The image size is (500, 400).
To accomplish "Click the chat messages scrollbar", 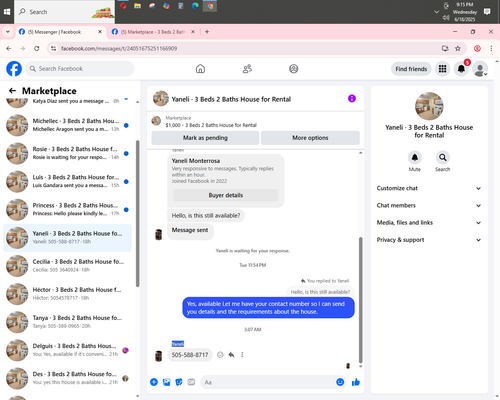I will [x=360, y=300].
